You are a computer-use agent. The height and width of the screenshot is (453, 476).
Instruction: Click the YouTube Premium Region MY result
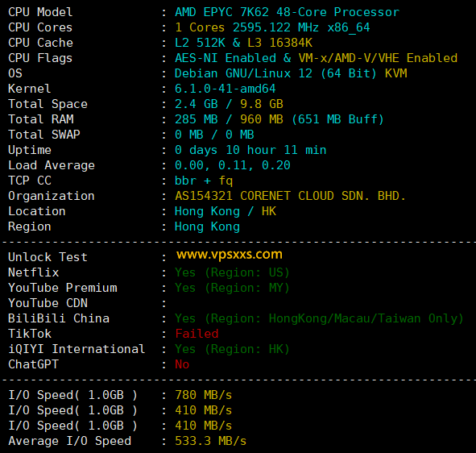coord(232,288)
